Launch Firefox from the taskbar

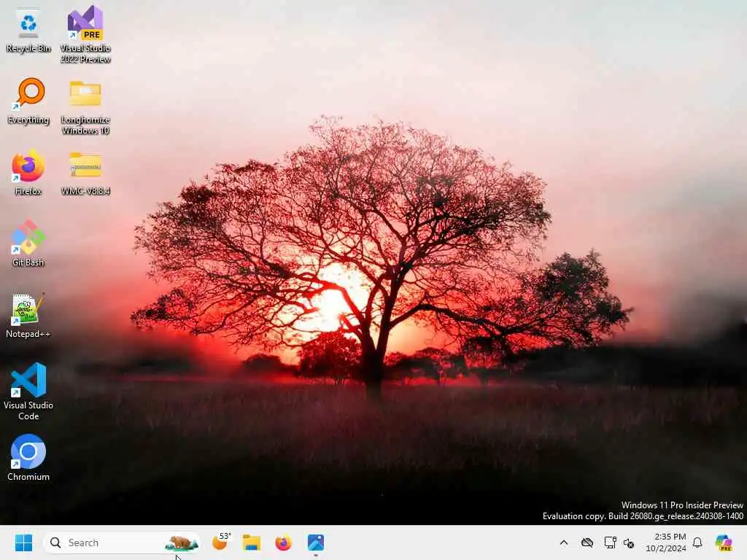pyautogui.click(x=284, y=542)
